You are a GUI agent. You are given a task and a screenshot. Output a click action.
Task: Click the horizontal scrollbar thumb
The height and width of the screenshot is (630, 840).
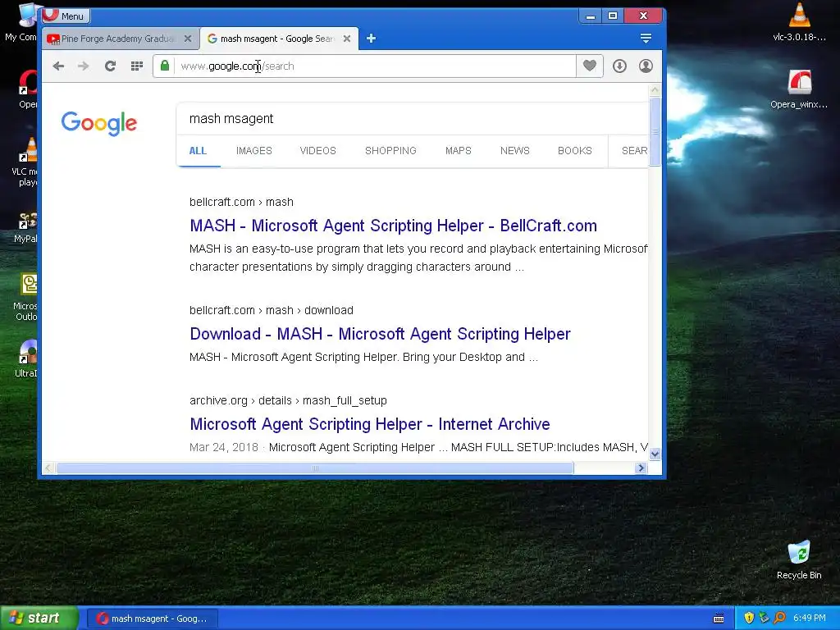tap(315, 468)
